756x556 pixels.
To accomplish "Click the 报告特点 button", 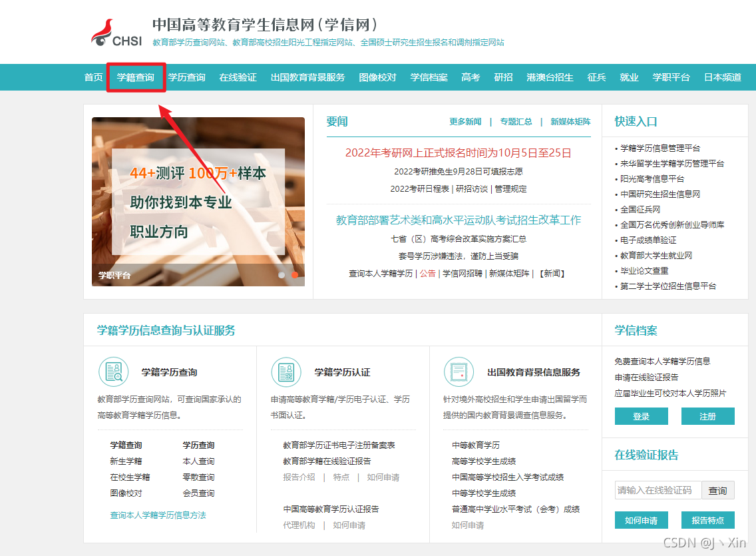I will pos(707,520).
